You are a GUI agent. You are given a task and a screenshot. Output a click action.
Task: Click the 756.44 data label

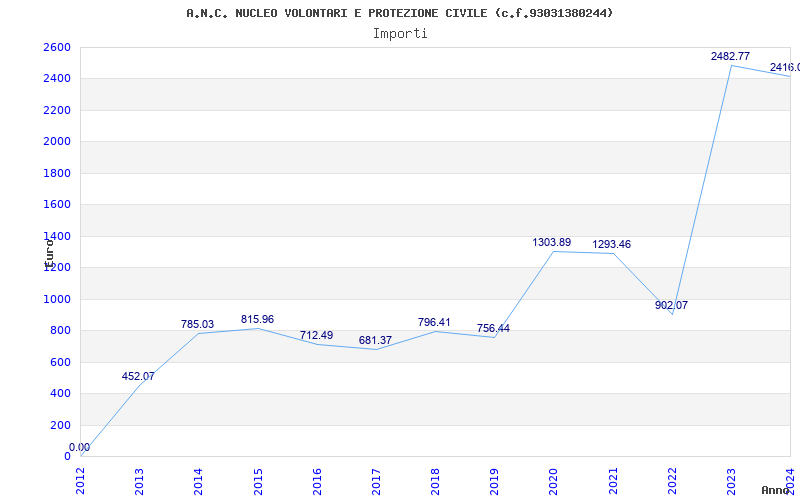click(x=493, y=329)
